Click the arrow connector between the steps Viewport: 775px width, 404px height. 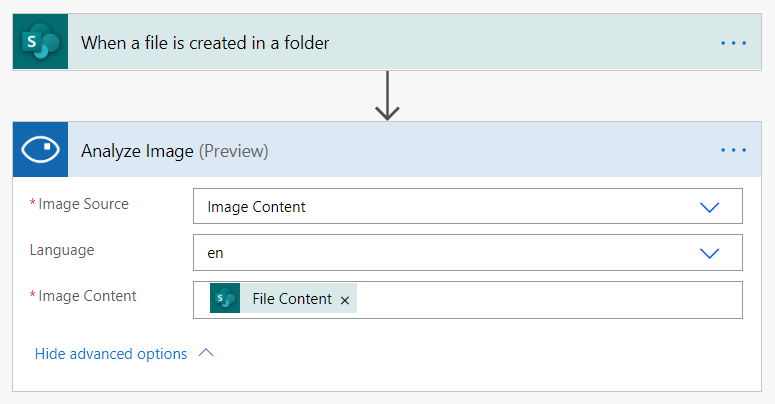tap(387, 98)
